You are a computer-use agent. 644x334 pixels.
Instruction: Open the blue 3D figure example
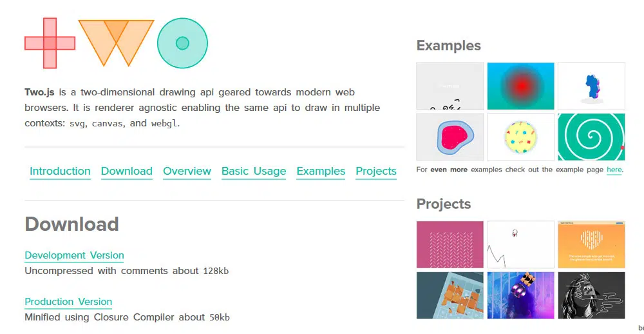point(591,86)
